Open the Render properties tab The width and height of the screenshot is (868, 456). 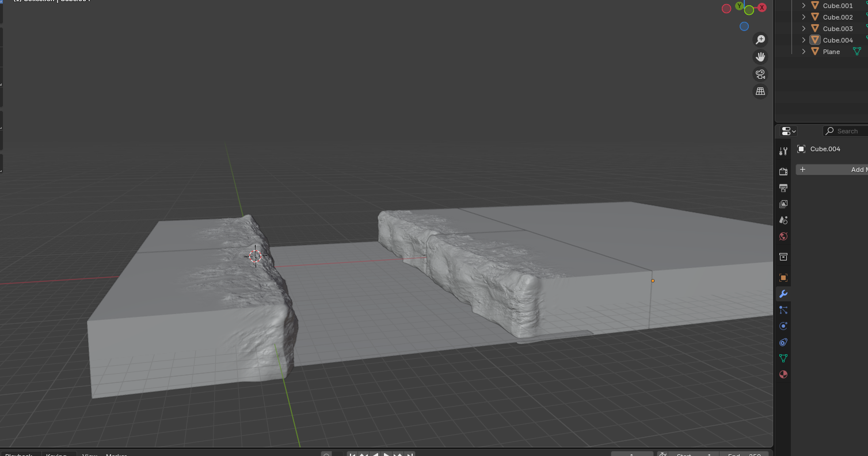(x=783, y=172)
